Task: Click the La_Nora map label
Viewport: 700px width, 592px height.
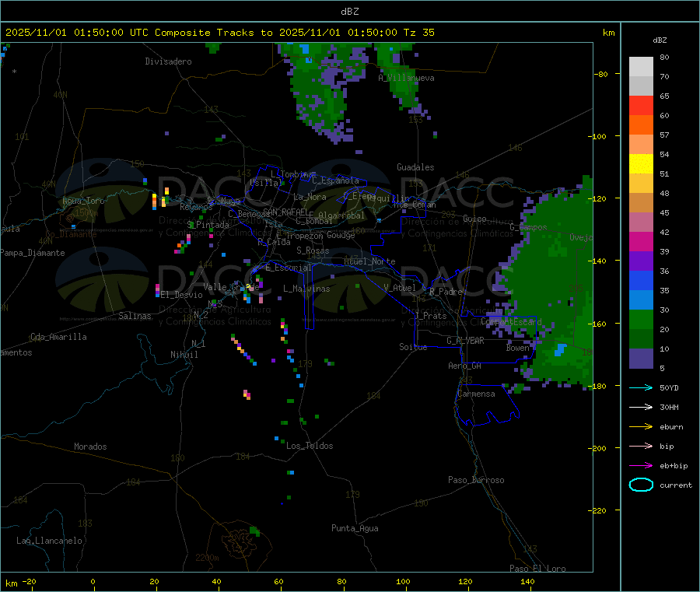Action: pos(310,197)
